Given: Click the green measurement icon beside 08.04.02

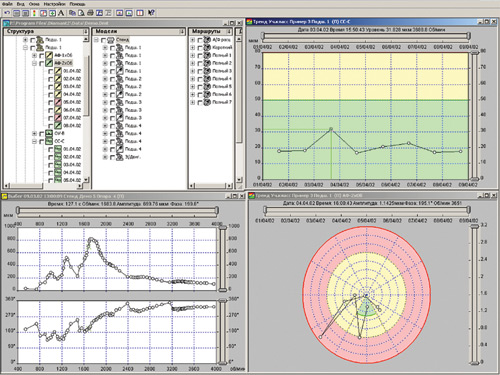Looking at the screenshot, I should click(x=58, y=126).
